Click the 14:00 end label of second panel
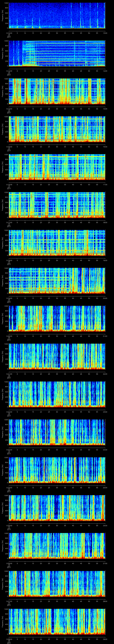The height and width of the screenshot is (644, 114). coord(105,71)
